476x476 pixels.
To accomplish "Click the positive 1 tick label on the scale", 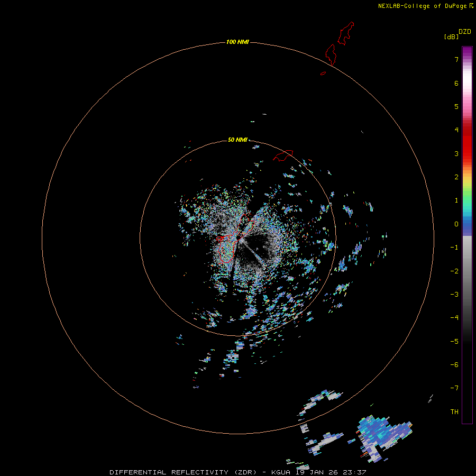I will pyautogui.click(x=456, y=200).
